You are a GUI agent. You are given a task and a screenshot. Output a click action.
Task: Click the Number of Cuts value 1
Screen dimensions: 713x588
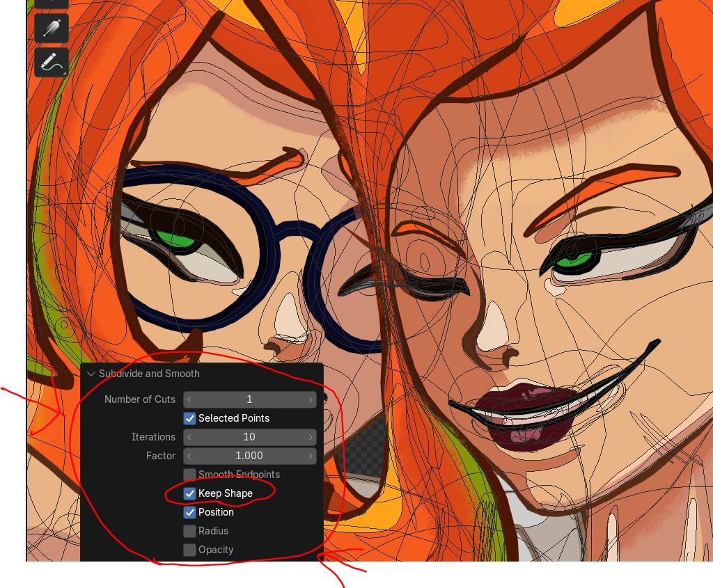pyautogui.click(x=249, y=399)
